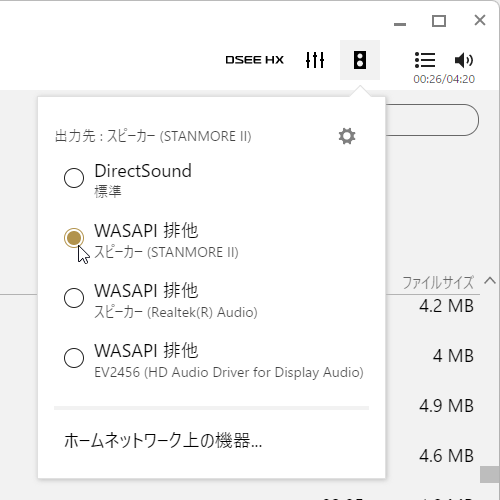Select the DirectSound output option

pyautogui.click(x=74, y=178)
